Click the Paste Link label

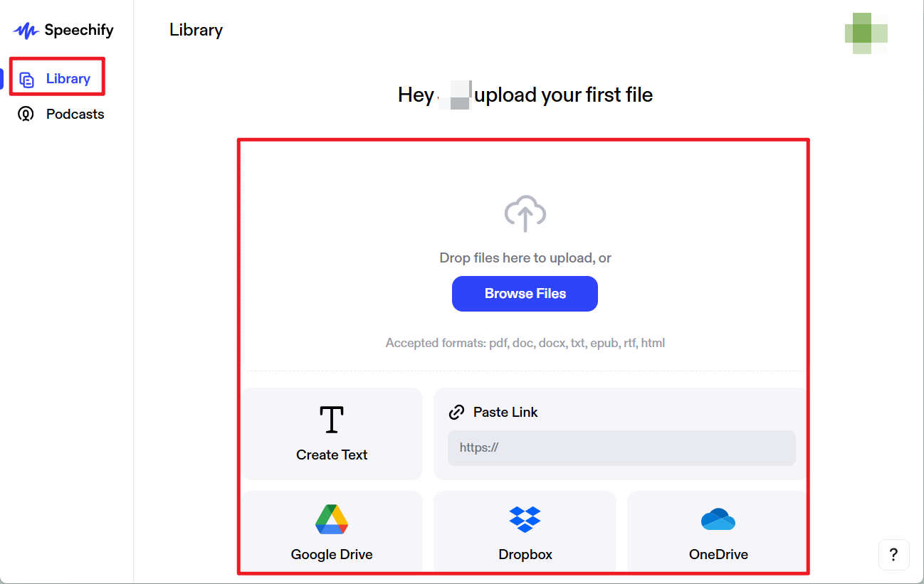point(505,413)
